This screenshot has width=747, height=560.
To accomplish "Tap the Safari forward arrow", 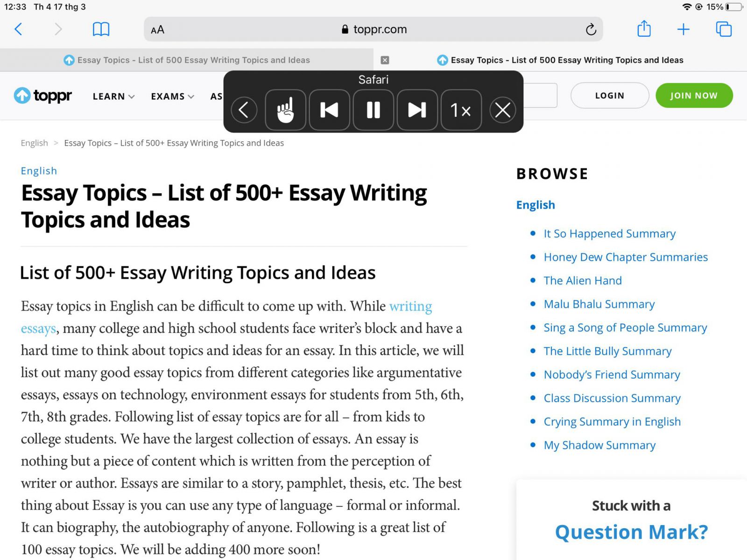I will pos(58,29).
